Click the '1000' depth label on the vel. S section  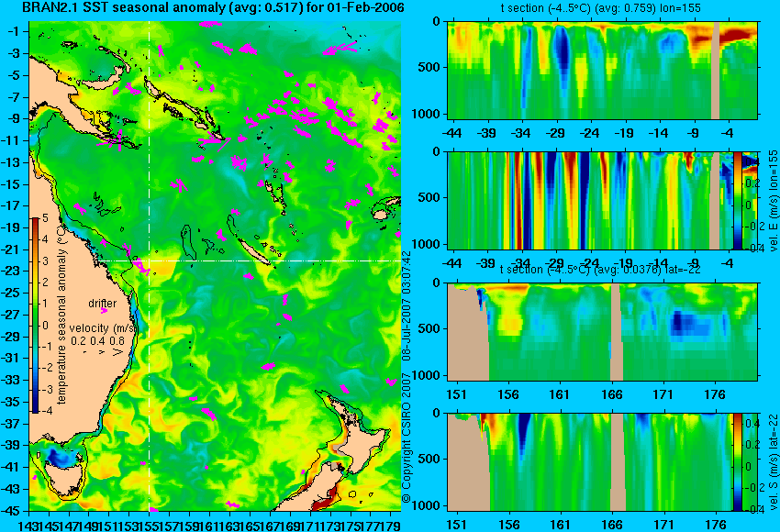(x=427, y=505)
